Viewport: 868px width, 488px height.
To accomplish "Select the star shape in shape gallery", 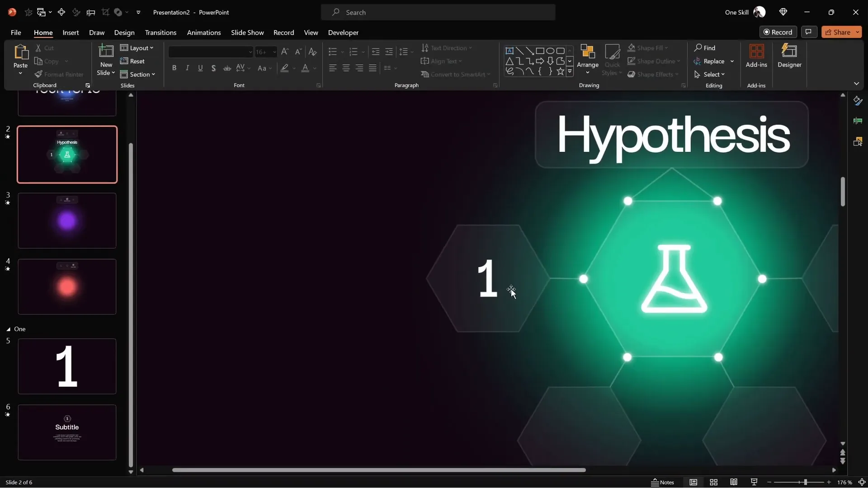I will pos(560,71).
